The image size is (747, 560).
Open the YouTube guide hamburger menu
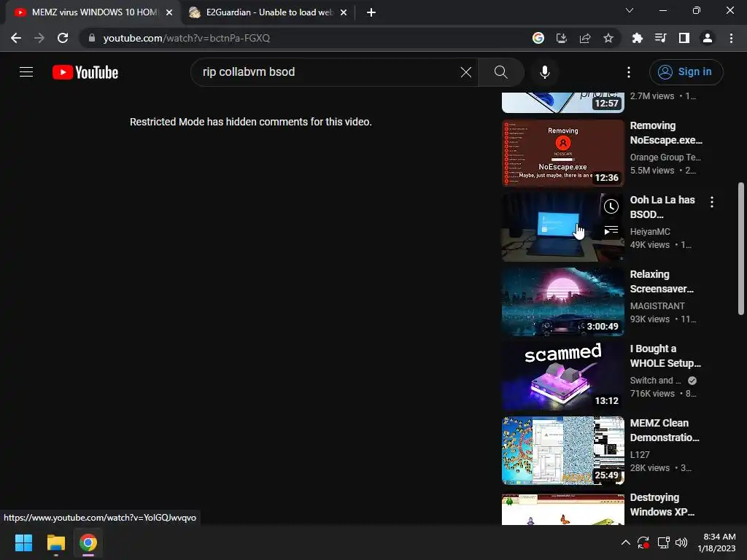click(26, 72)
